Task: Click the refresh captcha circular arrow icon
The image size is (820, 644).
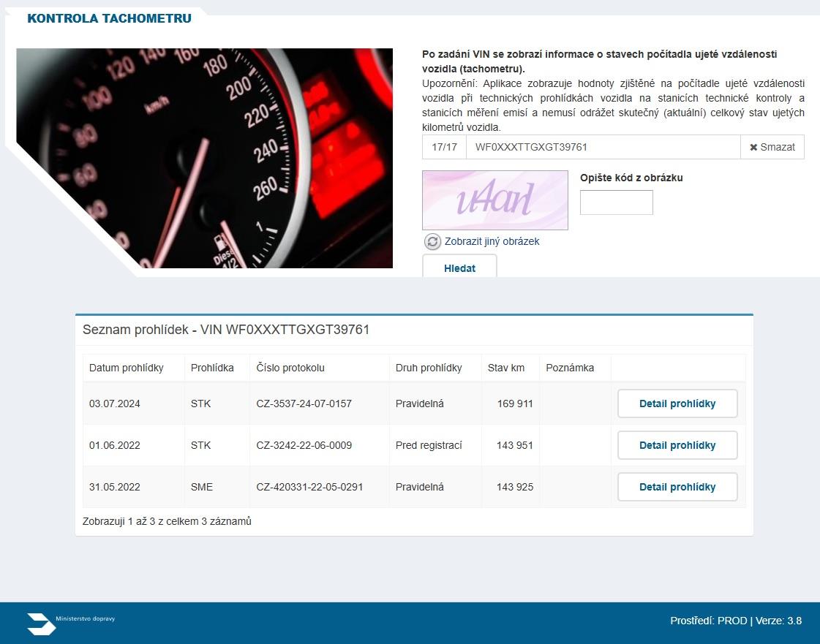Action: pos(432,242)
